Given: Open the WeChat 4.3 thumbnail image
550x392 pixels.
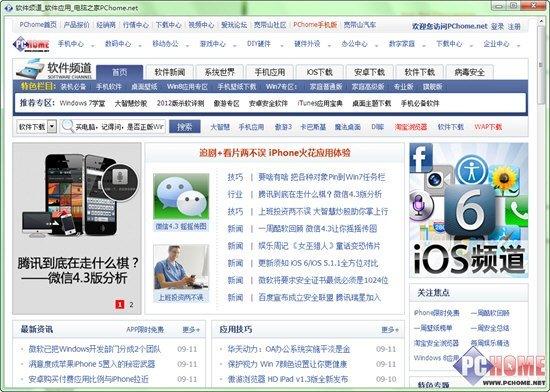Looking at the screenshot, I should point(181,196).
